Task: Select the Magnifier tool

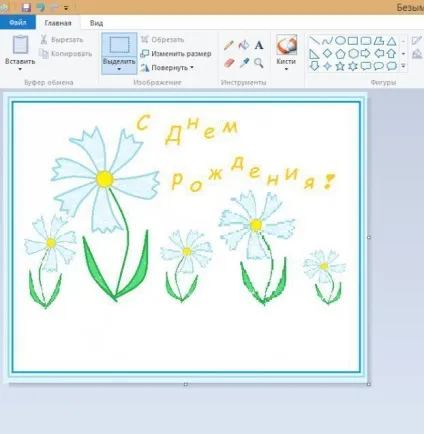Action: [259, 63]
